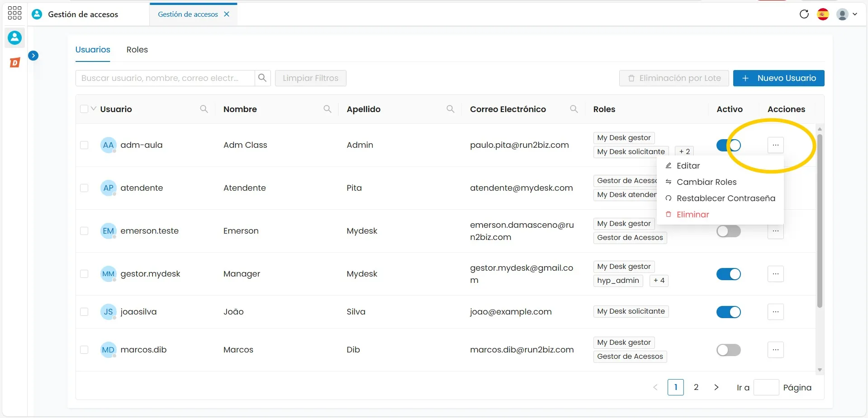Click the Nuevo Usuario button

778,78
